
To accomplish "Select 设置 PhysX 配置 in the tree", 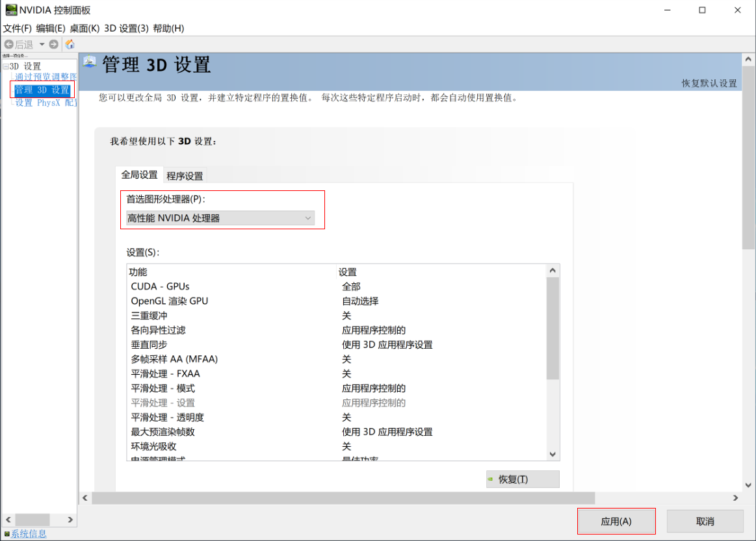I will pos(46,103).
